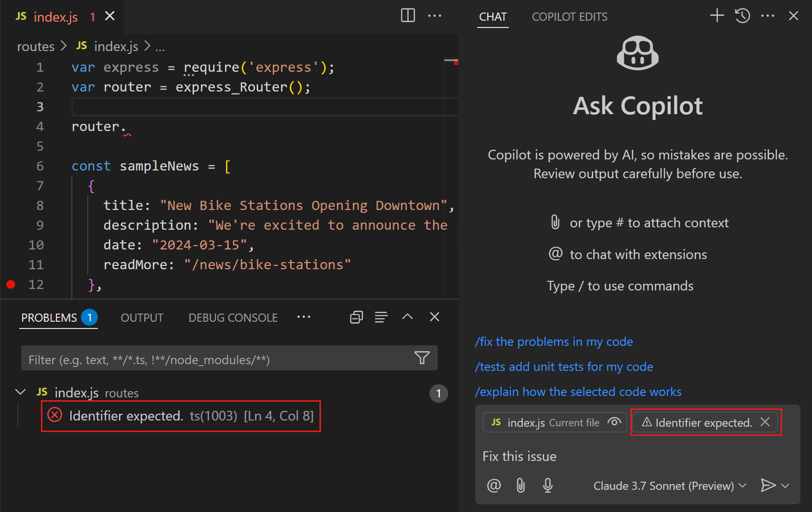812x512 pixels.
Task: Switch to the CHAT tab
Action: (493, 17)
